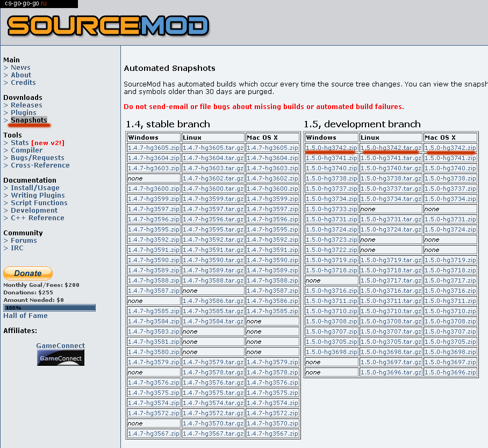Download Windows 1.4.7-hg3600.zip

click(154, 189)
